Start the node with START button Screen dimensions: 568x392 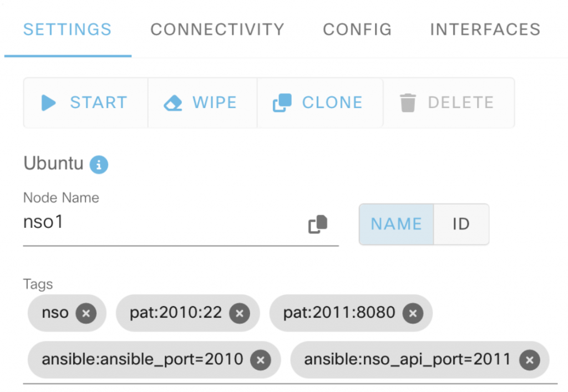pyautogui.click(x=85, y=103)
